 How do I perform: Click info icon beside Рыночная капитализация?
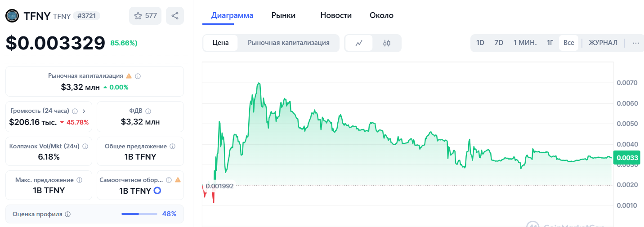tap(138, 76)
